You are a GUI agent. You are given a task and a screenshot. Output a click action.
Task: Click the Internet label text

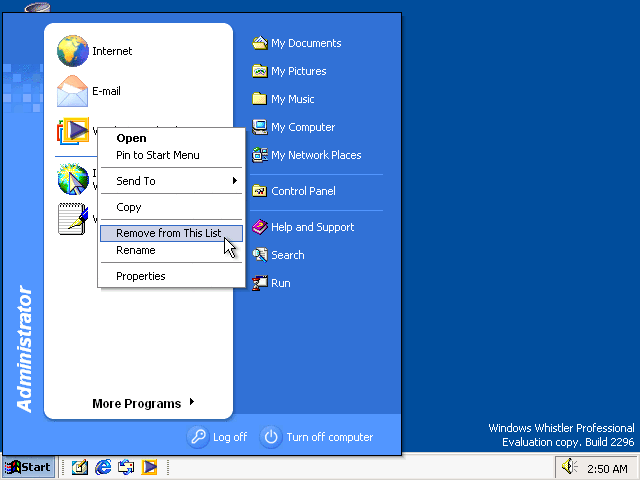coord(112,51)
